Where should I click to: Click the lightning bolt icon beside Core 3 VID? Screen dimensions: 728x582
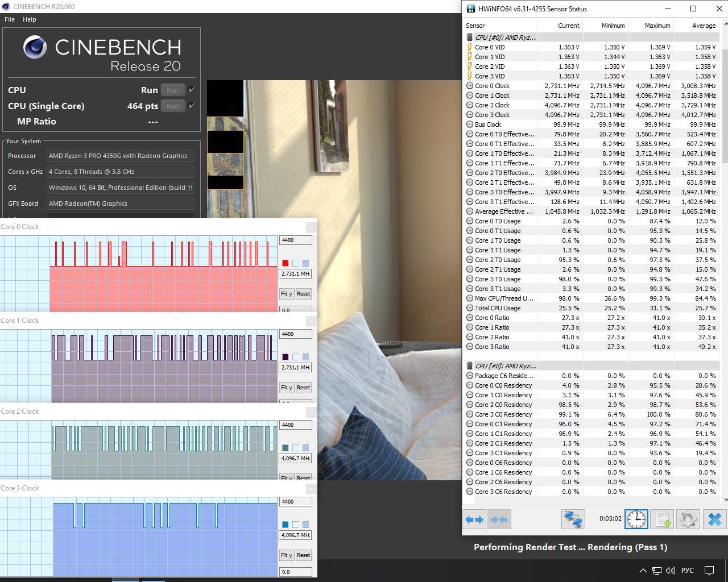pos(470,76)
